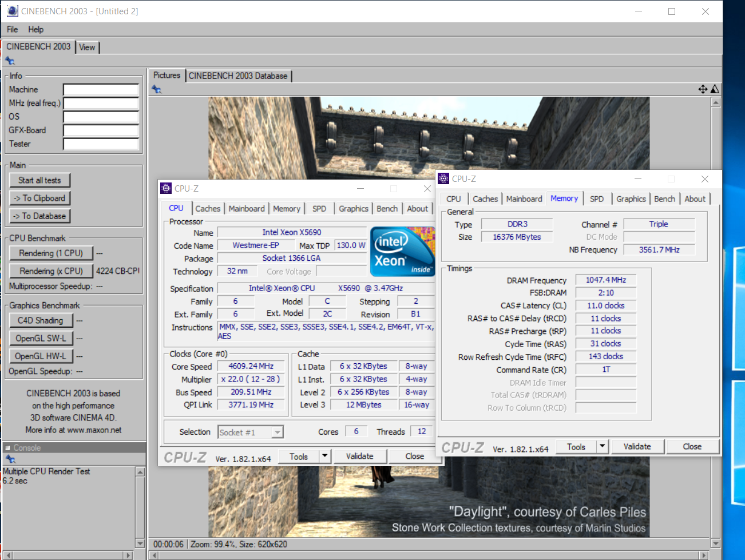
Task: Open the Mainboard tab in the CPU-Z Memory window
Action: (524, 199)
